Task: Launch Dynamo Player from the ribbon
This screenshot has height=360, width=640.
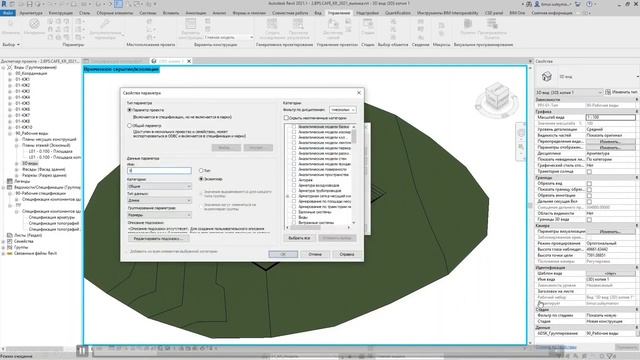Action: pos(492,29)
